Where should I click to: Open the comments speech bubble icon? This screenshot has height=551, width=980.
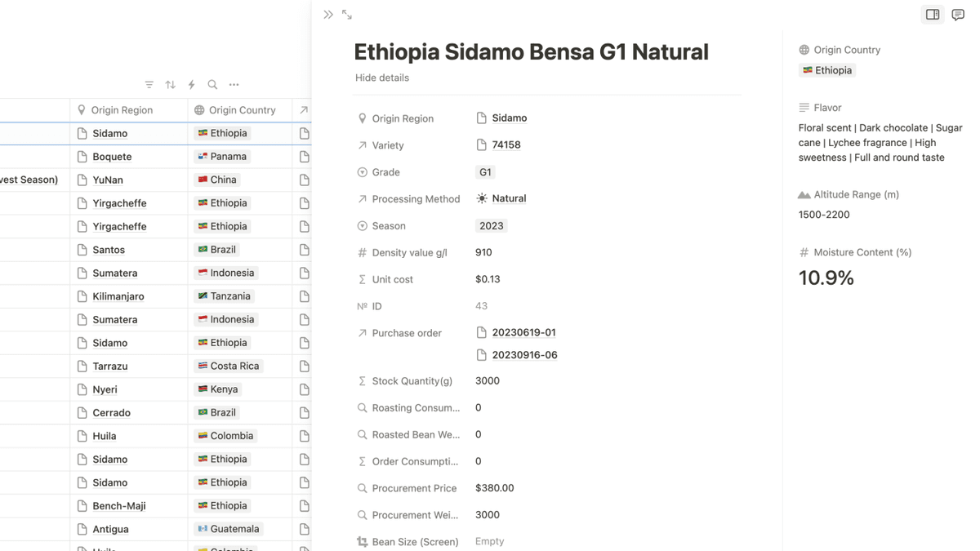pos(958,15)
